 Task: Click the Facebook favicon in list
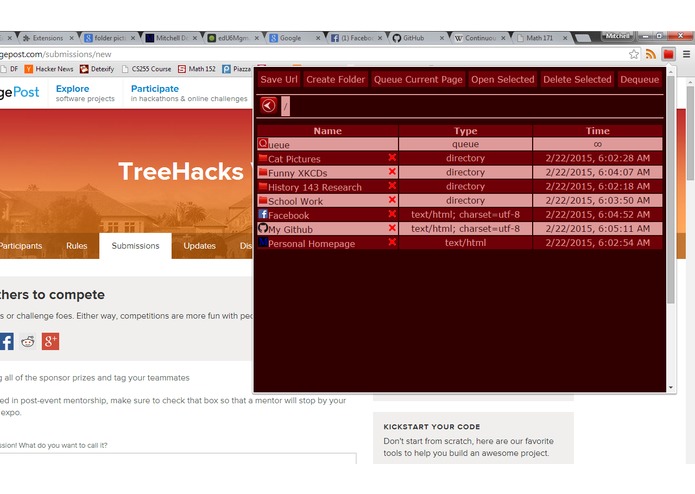pos(263,214)
